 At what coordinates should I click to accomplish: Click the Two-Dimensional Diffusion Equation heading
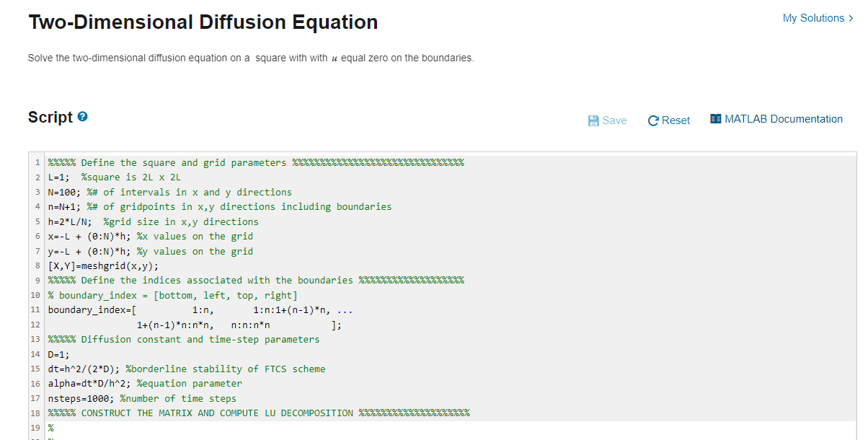[202, 22]
